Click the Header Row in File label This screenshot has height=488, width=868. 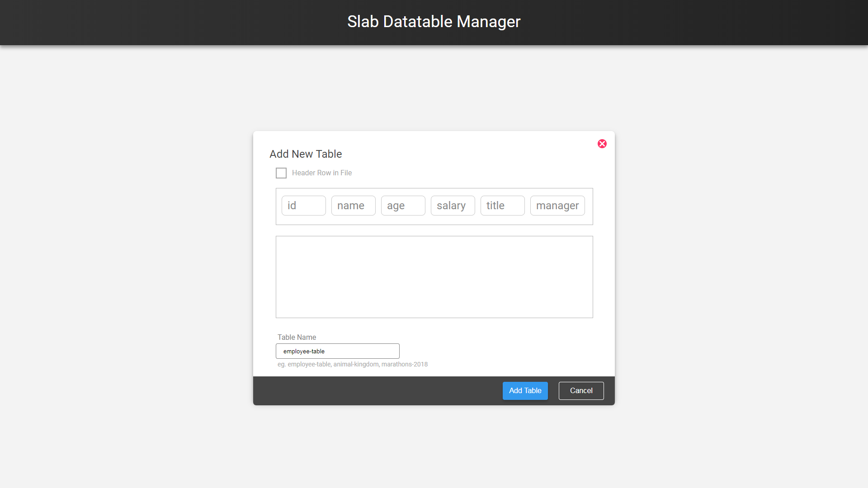click(x=322, y=173)
